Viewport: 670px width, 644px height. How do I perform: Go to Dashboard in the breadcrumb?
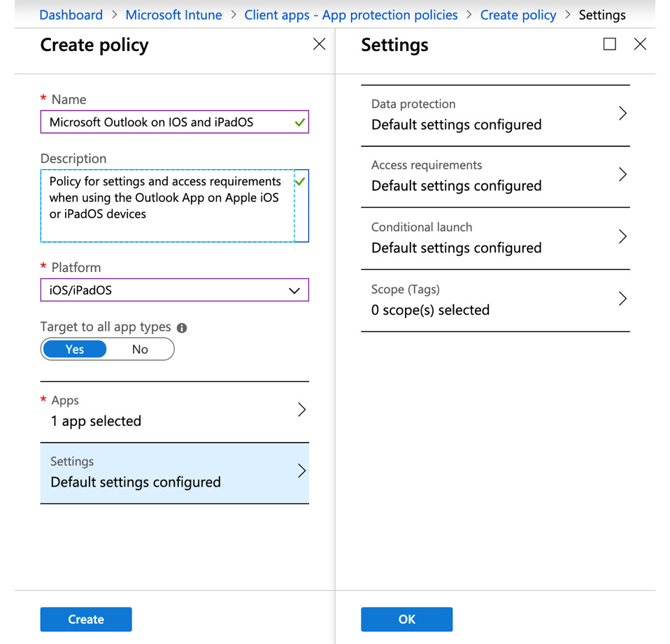coord(71,15)
